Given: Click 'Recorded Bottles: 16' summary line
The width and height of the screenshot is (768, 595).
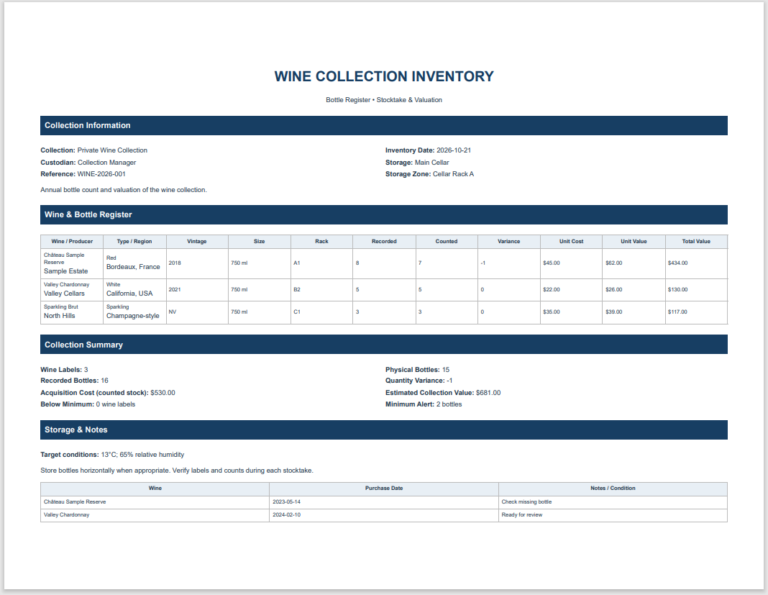Looking at the screenshot, I should pyautogui.click(x=74, y=381).
